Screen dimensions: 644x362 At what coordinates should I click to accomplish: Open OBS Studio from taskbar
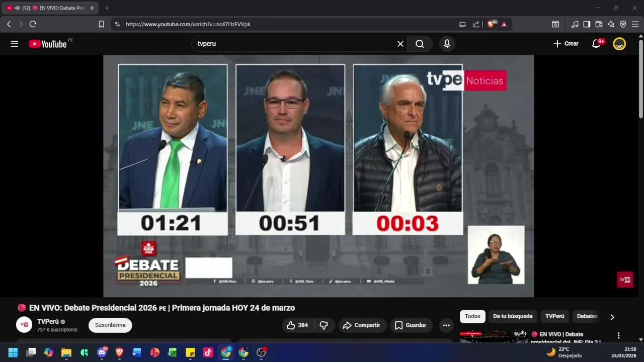pyautogui.click(x=261, y=352)
